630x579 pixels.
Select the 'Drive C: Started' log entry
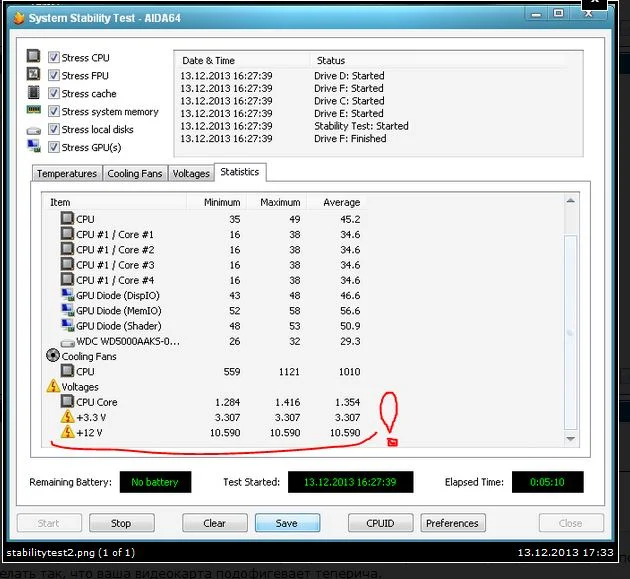[x=349, y=100]
